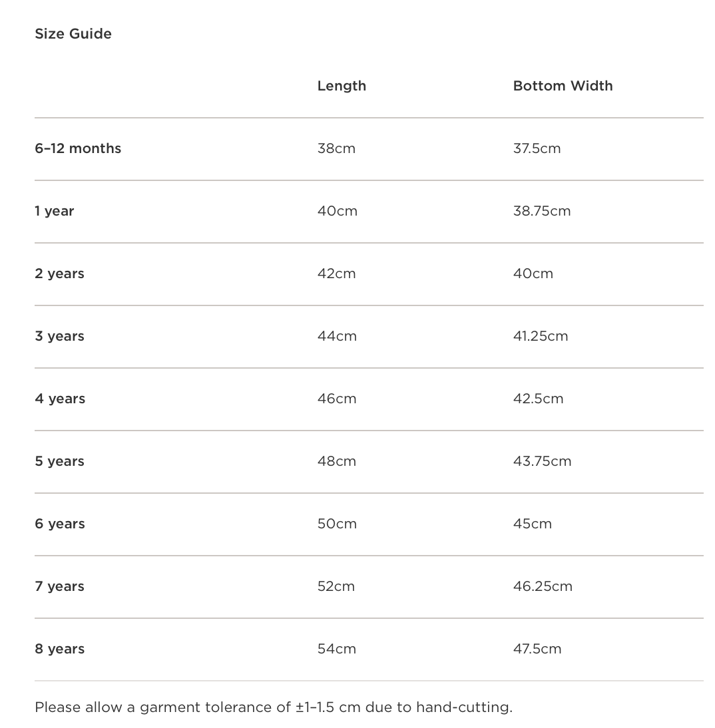Select the 2 years size row label
The height and width of the screenshot is (728, 715).
pyautogui.click(x=60, y=273)
